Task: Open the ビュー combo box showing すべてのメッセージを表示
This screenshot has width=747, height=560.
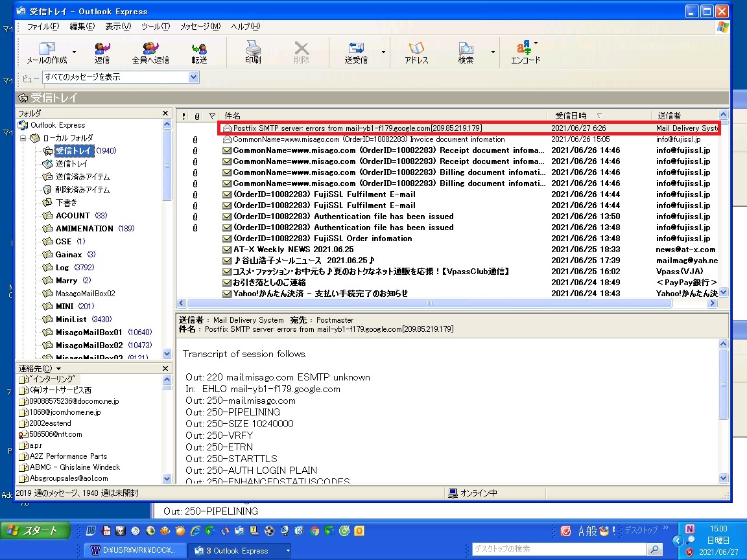Action: pos(121,77)
